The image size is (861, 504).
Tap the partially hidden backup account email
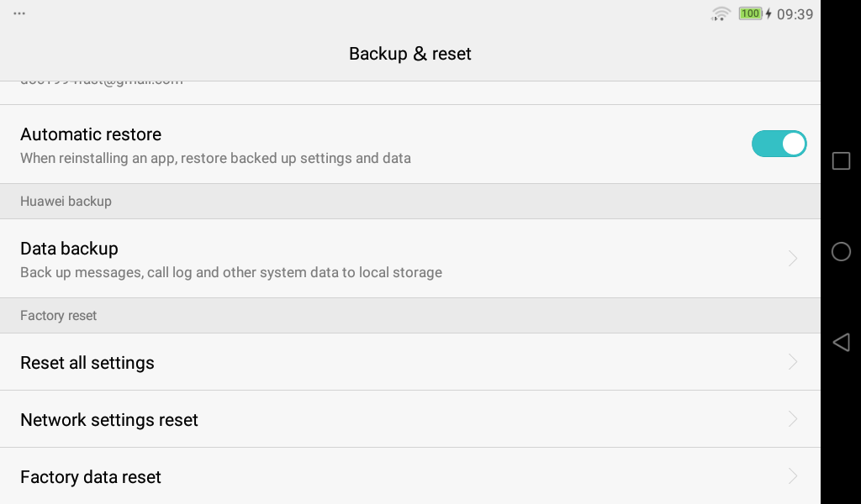pyautogui.click(x=101, y=83)
